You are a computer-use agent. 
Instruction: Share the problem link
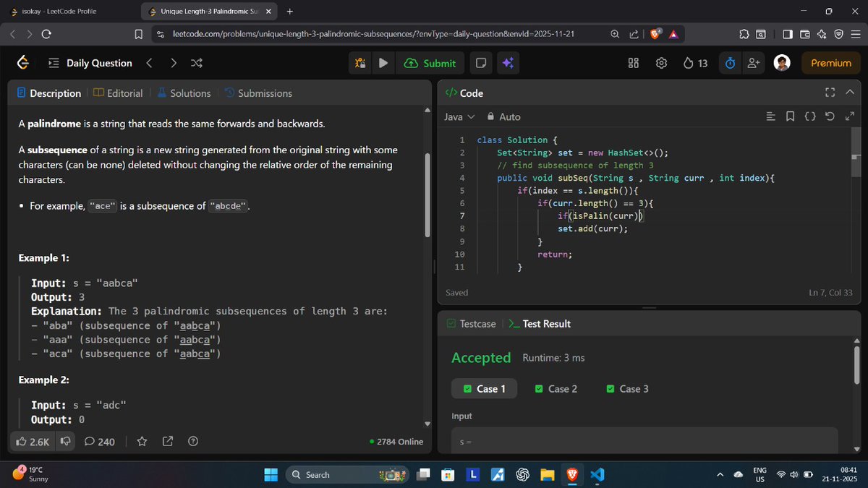tap(168, 441)
